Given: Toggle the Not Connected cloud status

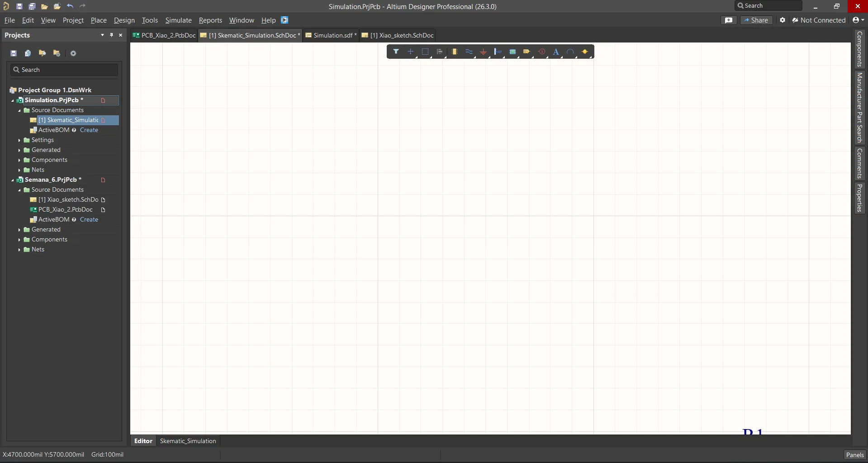Looking at the screenshot, I should (819, 20).
